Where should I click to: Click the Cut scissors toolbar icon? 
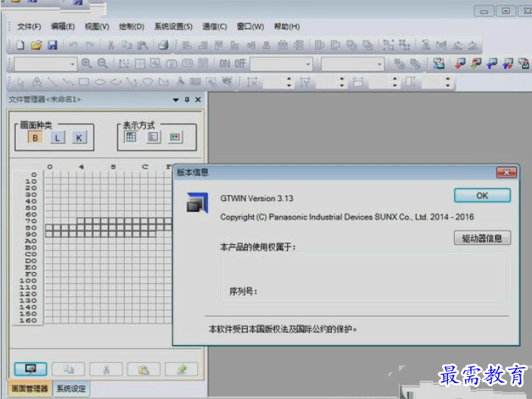pyautogui.click(x=110, y=45)
